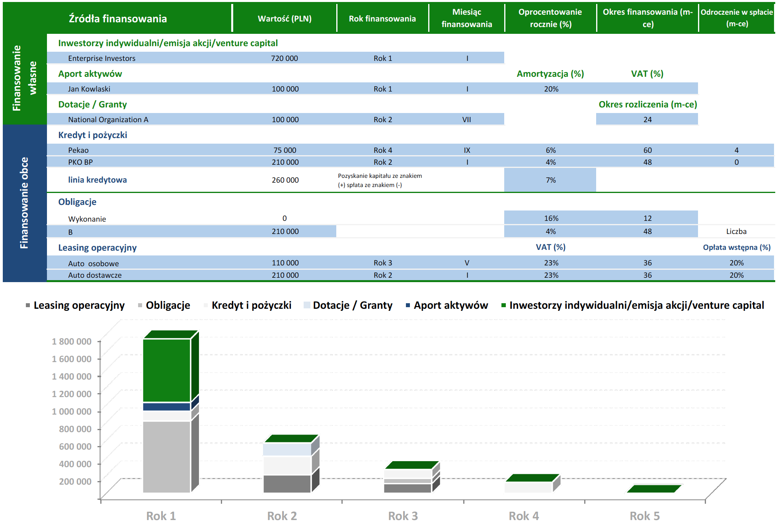Click the Auto dostawcze row name
780x532 pixels.
point(95,275)
